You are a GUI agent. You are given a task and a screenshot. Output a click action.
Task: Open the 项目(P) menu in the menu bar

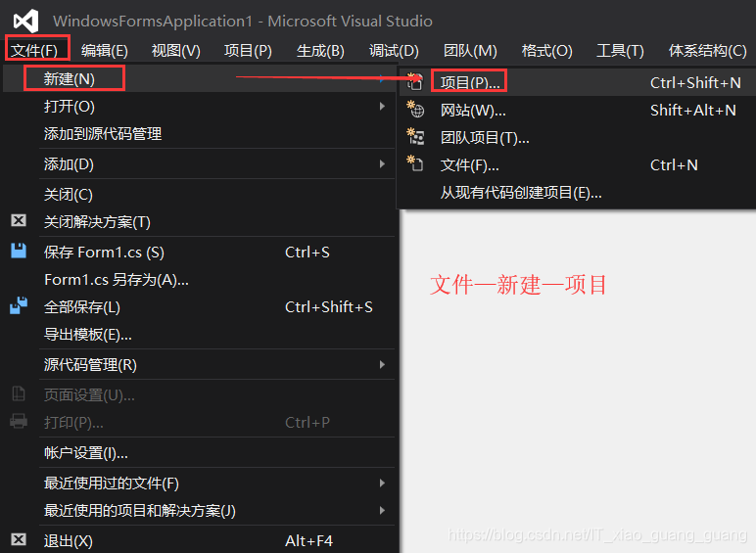coord(248,50)
